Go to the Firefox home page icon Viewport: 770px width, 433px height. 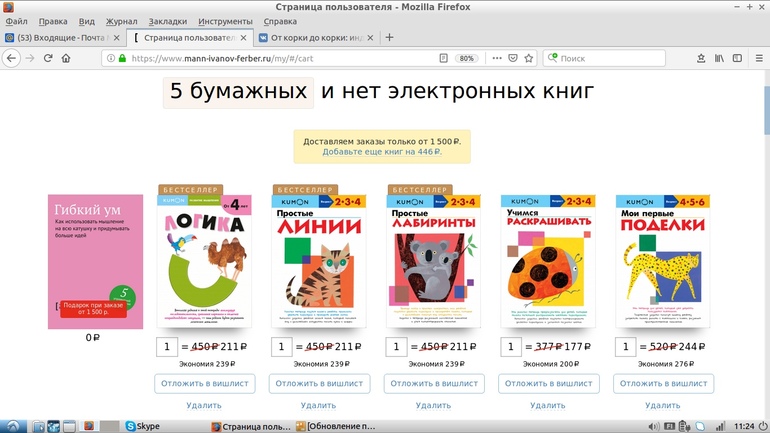66,58
